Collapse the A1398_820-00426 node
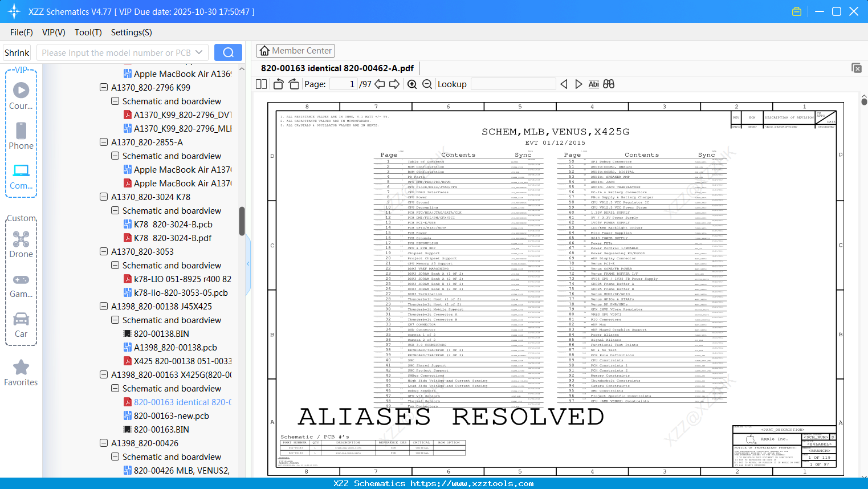Viewport: 868px width, 489px height. (x=104, y=443)
